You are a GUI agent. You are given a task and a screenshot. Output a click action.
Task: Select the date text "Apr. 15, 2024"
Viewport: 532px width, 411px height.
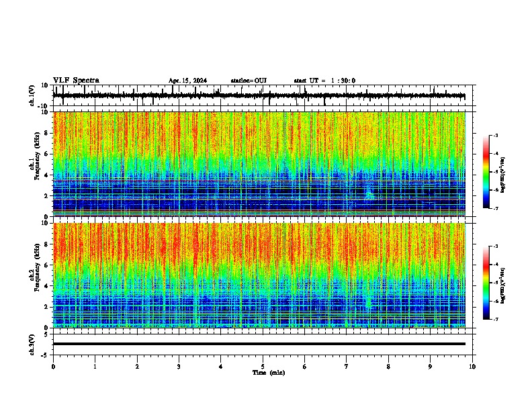pyautogui.click(x=187, y=81)
